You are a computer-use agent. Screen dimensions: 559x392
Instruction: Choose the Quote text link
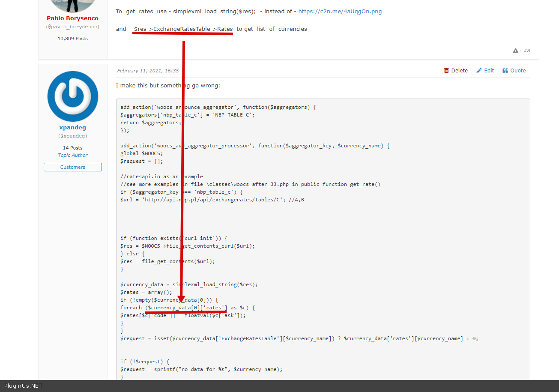[x=518, y=71]
